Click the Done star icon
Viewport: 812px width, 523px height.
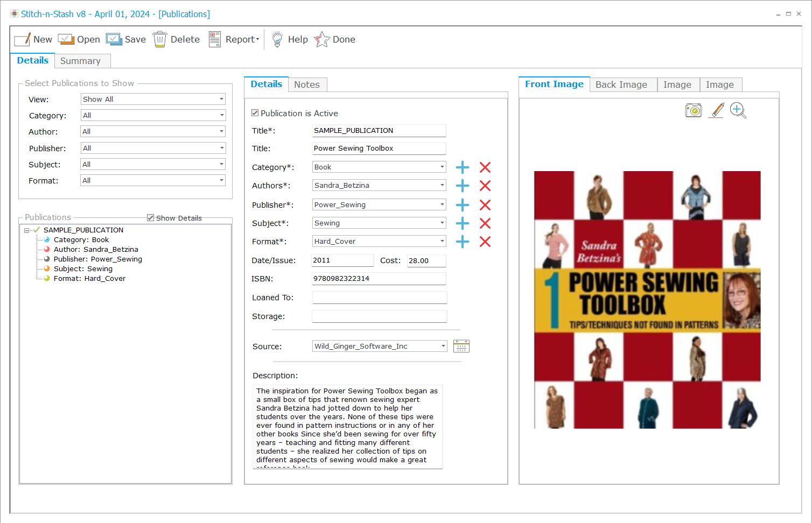tap(321, 39)
